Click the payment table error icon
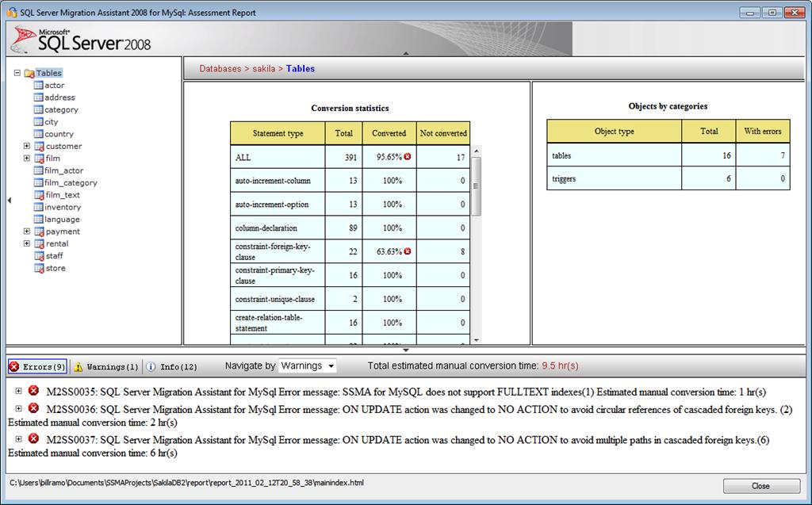Image resolution: width=812 pixels, height=505 pixels. pos(40,231)
